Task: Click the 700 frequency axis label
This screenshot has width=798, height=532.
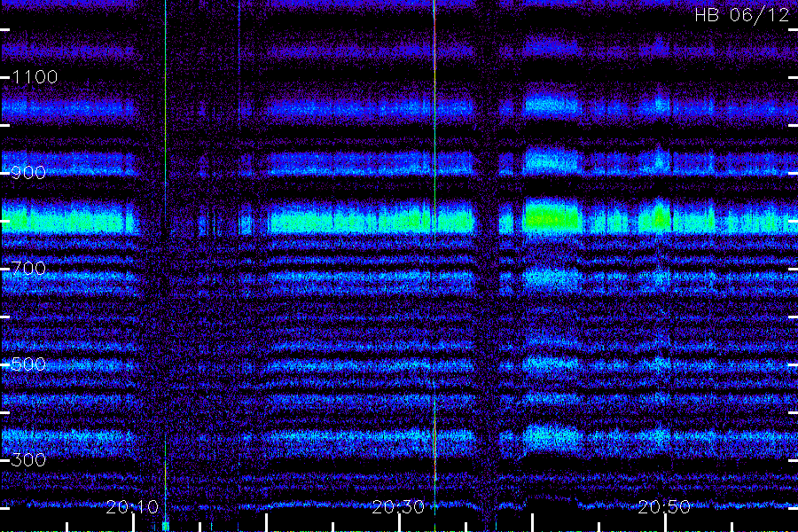Action: coord(28,269)
